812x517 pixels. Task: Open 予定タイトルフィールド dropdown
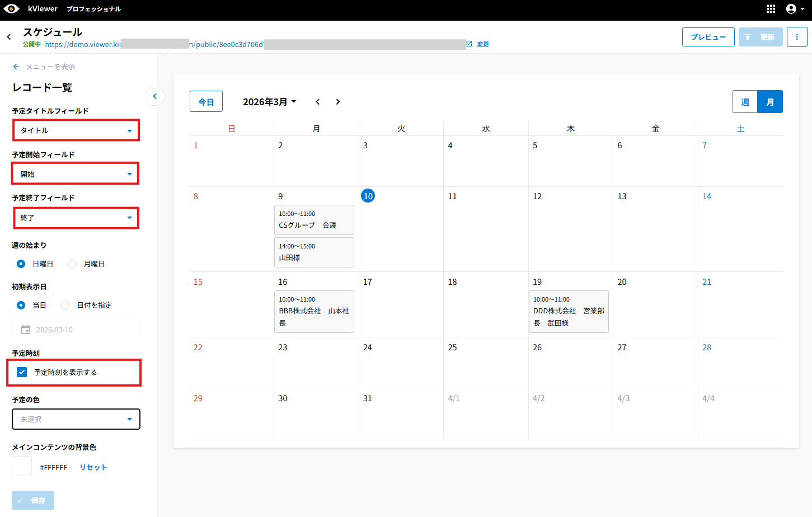click(76, 130)
